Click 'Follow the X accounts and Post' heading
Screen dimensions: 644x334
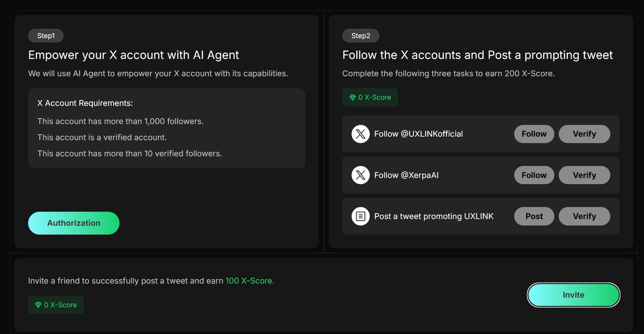(x=478, y=55)
